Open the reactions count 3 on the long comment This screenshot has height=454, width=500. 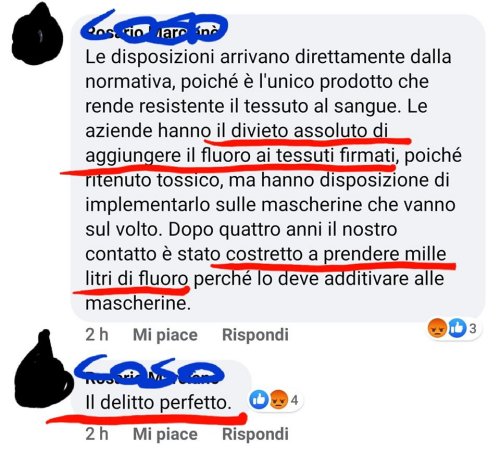coord(473,329)
